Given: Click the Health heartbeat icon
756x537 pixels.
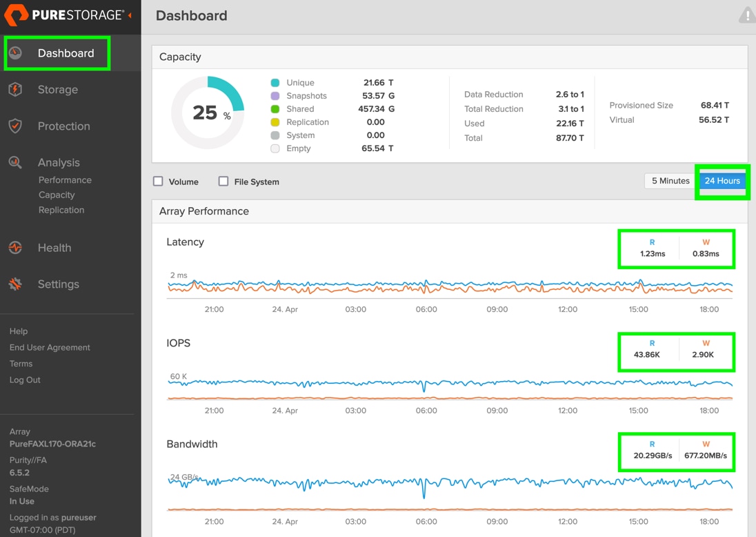Looking at the screenshot, I should pos(16,248).
